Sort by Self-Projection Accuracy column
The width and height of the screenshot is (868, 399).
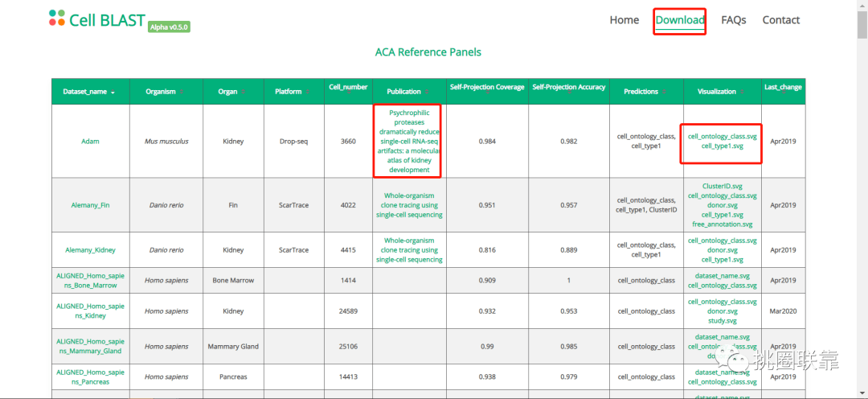coord(568,92)
